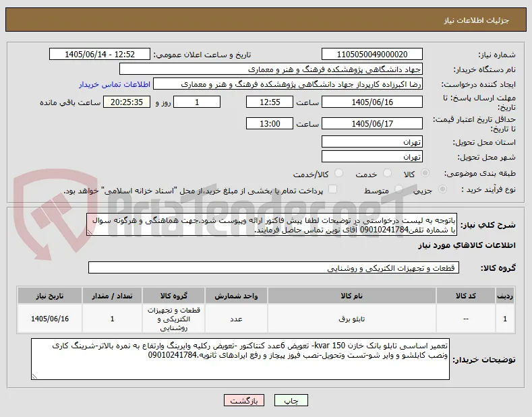
Task: Click the ردیف column header
Action: [x=505, y=296]
